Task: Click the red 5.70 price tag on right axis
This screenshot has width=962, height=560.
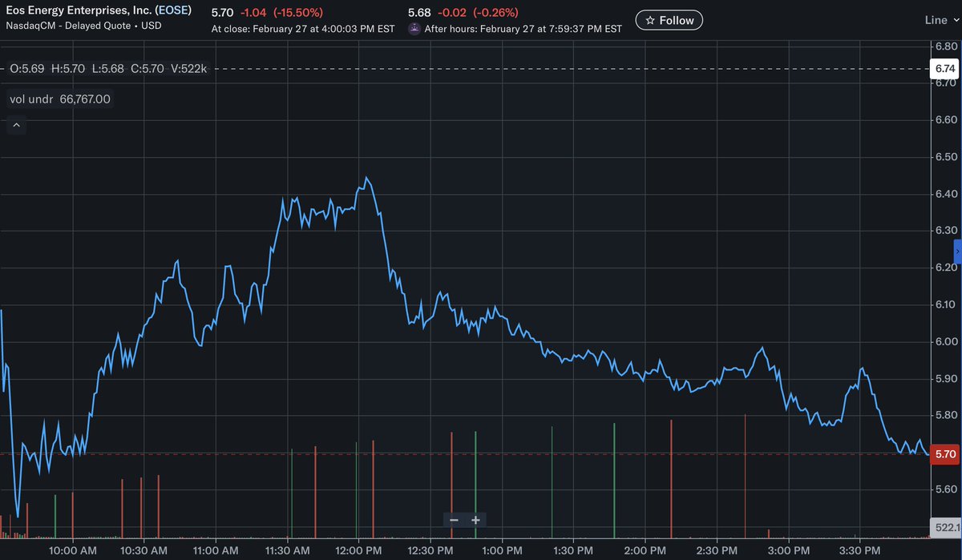Action: 943,453
